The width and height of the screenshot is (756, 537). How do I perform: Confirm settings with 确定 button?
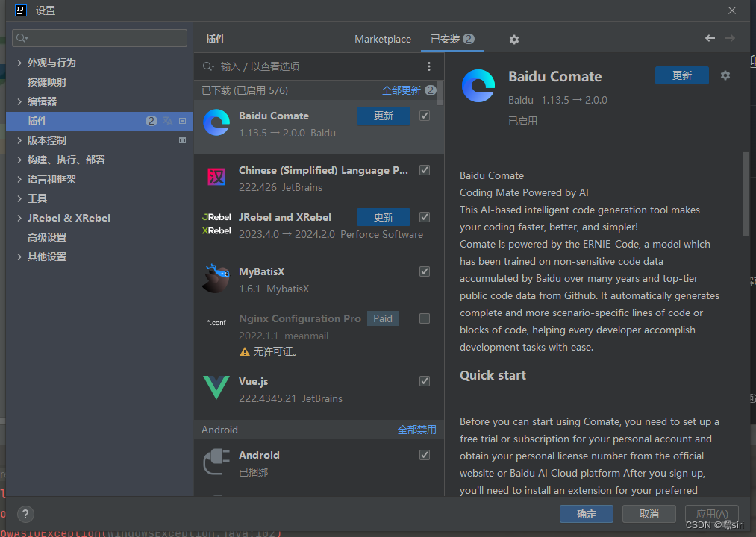point(587,514)
